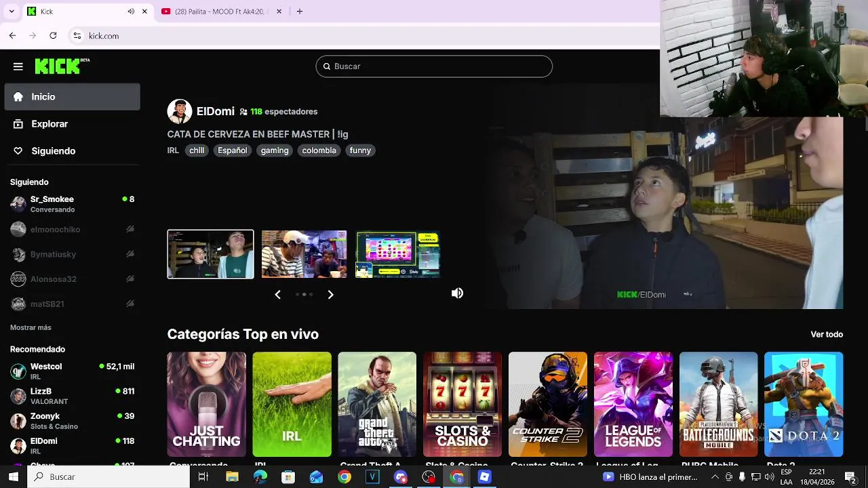Show hidden system tray icons
This screenshot has width=868, height=488.
click(x=716, y=477)
